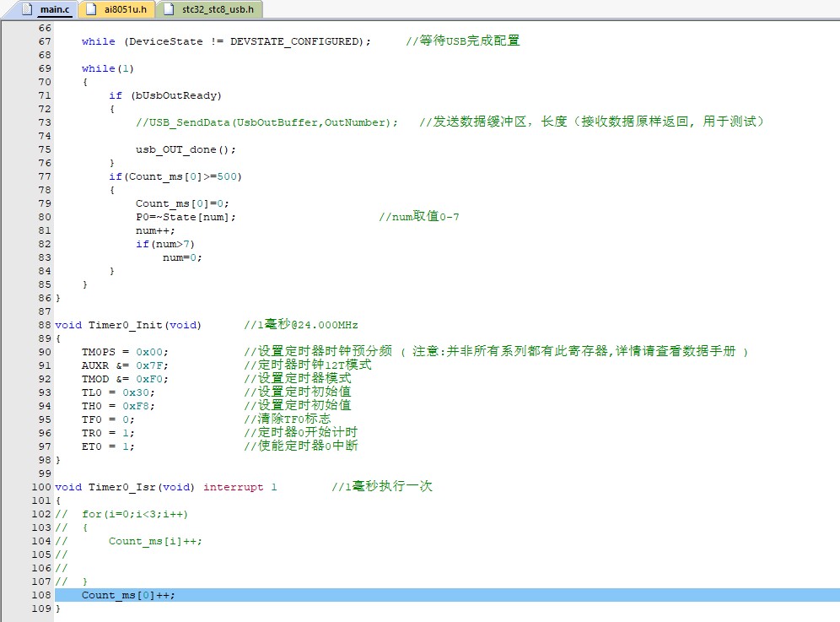This screenshot has width=840, height=622.
Task: Click 'TM0PS = 0x00;' line
Action: click(x=125, y=352)
